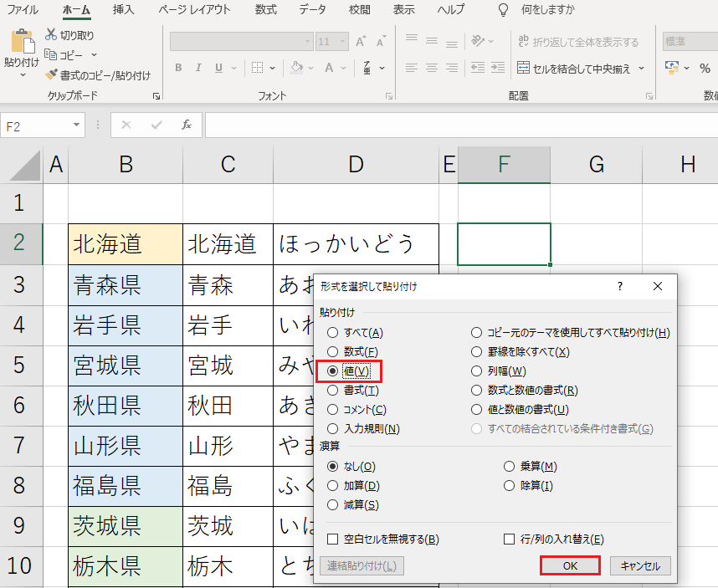Click OK in the paste special dialog

pyautogui.click(x=570, y=566)
